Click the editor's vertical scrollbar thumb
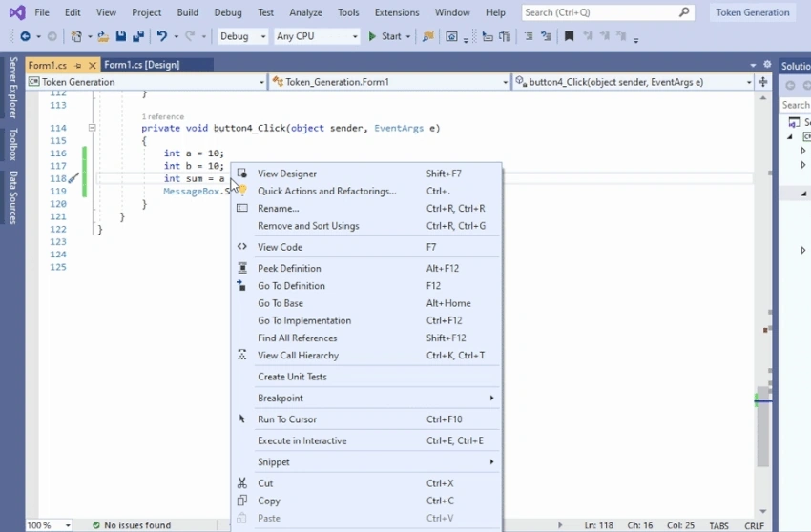 pyautogui.click(x=763, y=425)
